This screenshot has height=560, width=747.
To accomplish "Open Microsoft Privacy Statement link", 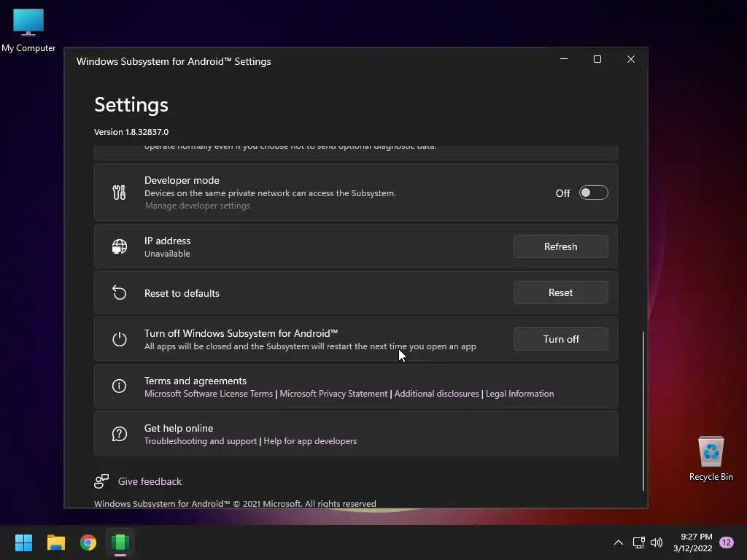I will tap(333, 394).
